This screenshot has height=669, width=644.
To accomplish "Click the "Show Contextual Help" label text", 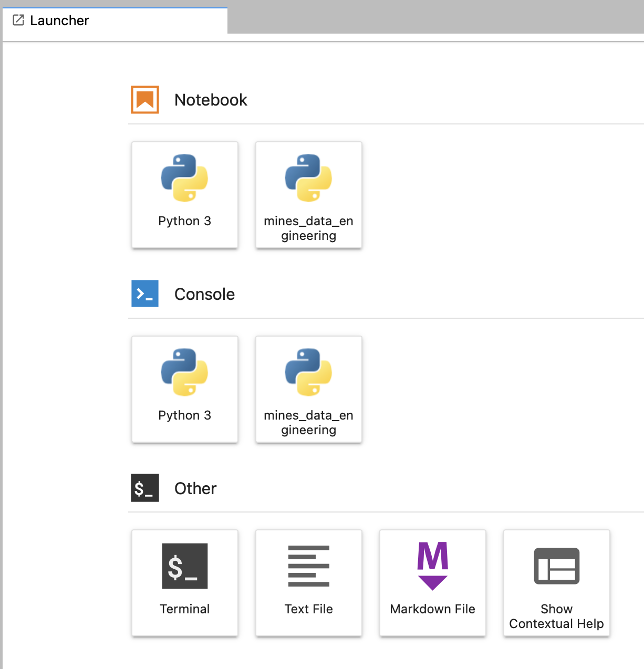I will pyautogui.click(x=556, y=616).
